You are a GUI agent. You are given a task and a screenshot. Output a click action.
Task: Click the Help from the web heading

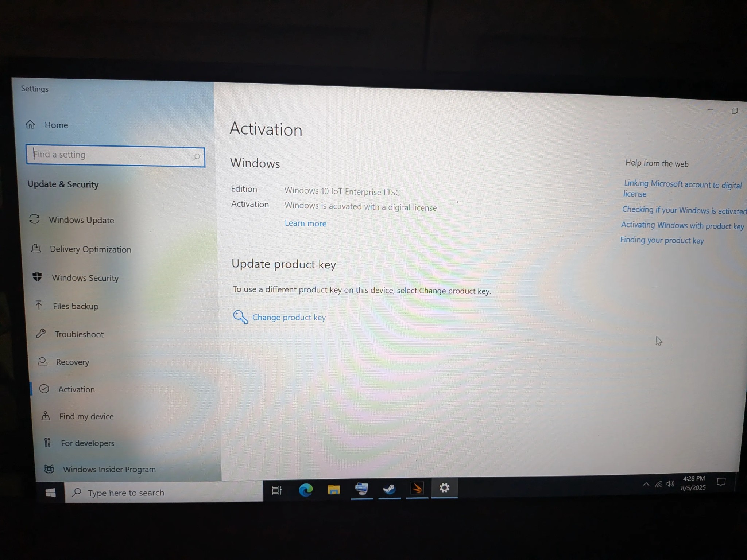pyautogui.click(x=657, y=163)
